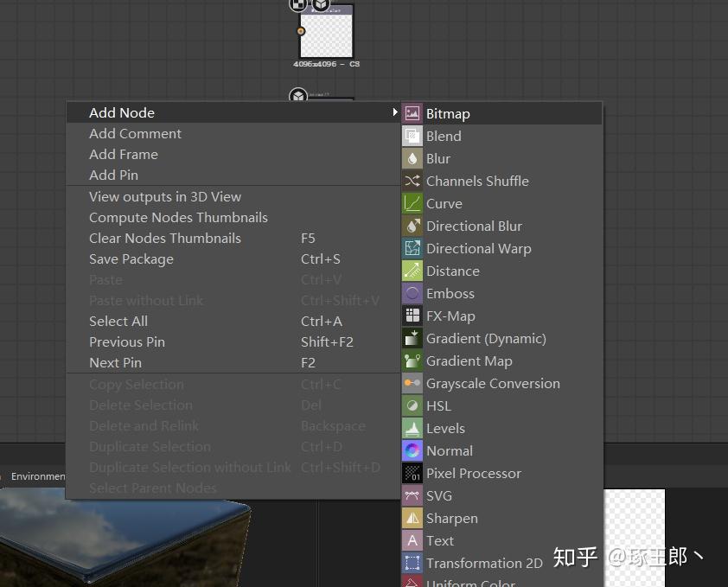This screenshot has width=728, height=587.
Task: Select HSL node label
Action: [x=438, y=405]
